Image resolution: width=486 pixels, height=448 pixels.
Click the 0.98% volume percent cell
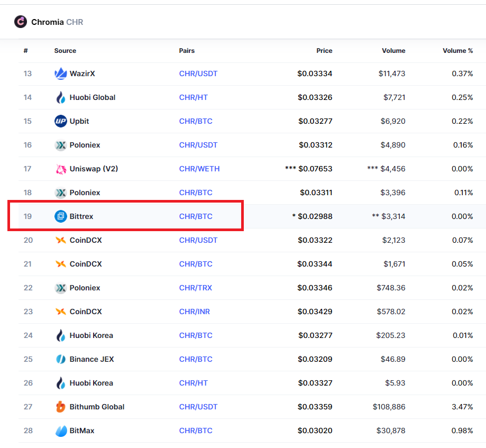coord(462,431)
